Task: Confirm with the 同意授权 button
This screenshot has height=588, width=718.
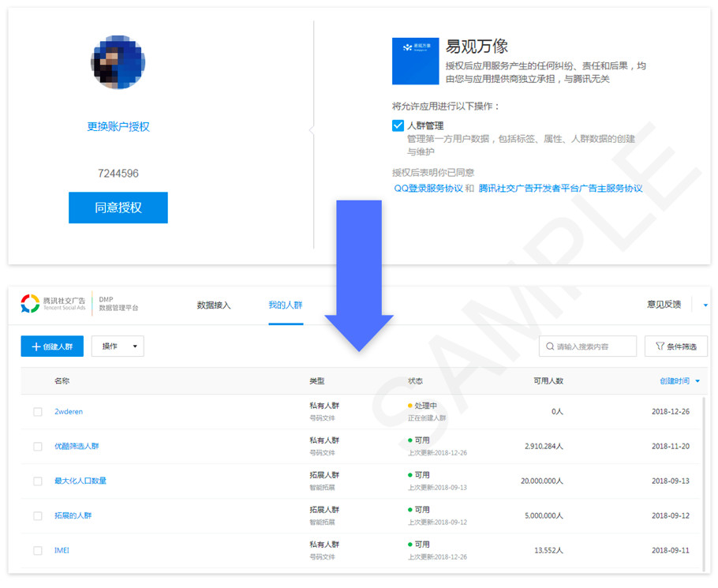Action: point(118,208)
